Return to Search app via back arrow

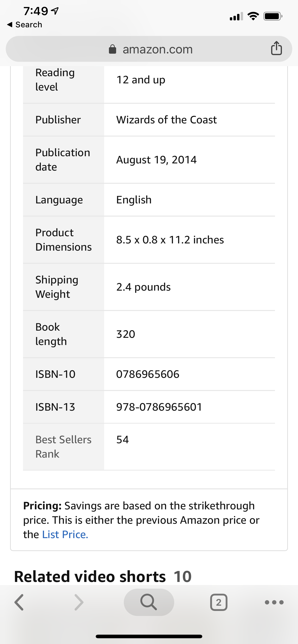point(24,24)
